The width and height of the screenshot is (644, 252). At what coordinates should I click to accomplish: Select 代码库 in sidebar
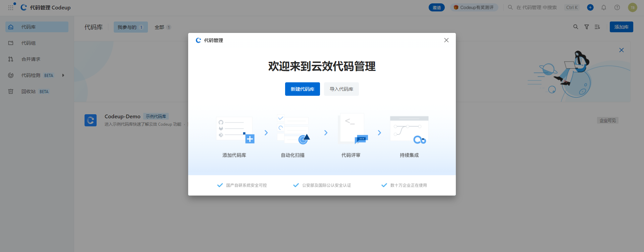point(37,27)
